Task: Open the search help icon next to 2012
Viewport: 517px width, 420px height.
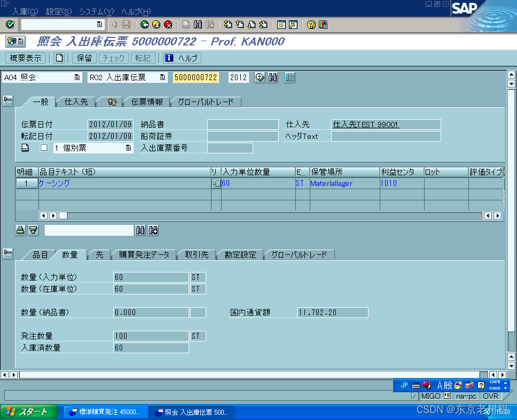Action: pyautogui.click(x=272, y=77)
